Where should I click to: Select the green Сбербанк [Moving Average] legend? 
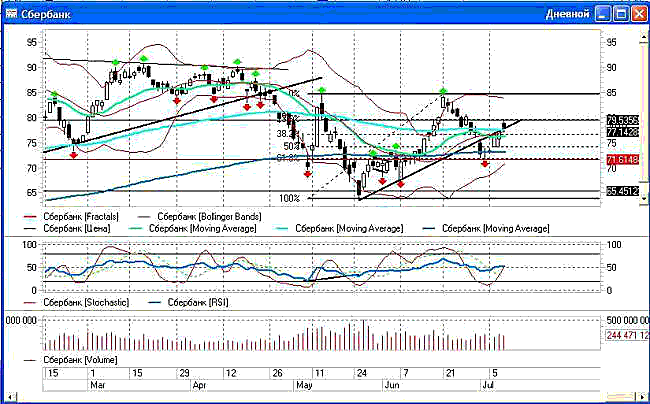pos(193,228)
